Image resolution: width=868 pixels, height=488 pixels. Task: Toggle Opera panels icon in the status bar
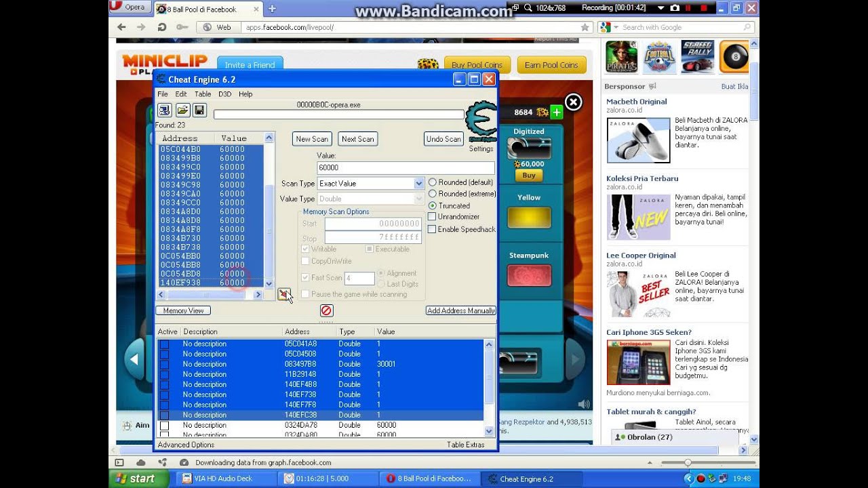point(120,462)
